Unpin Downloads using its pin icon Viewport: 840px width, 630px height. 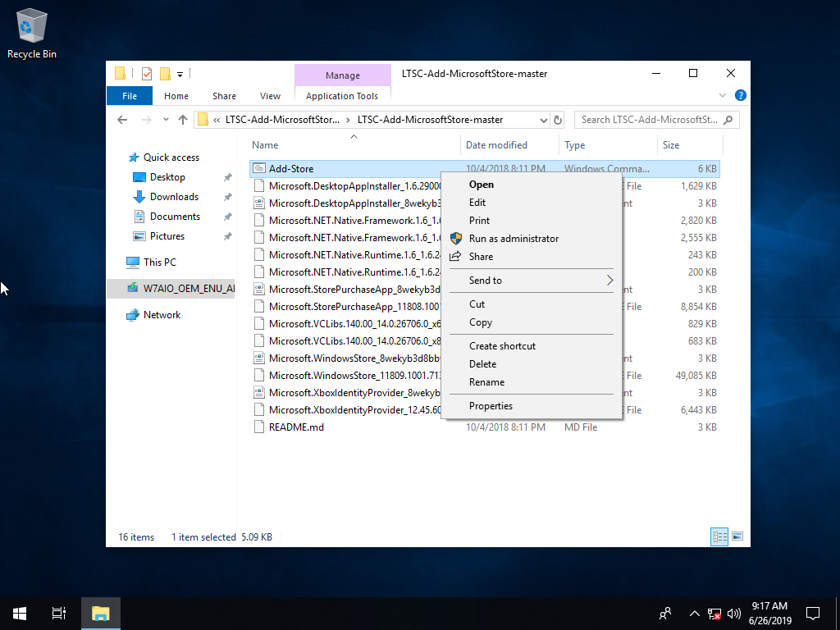[x=228, y=197]
